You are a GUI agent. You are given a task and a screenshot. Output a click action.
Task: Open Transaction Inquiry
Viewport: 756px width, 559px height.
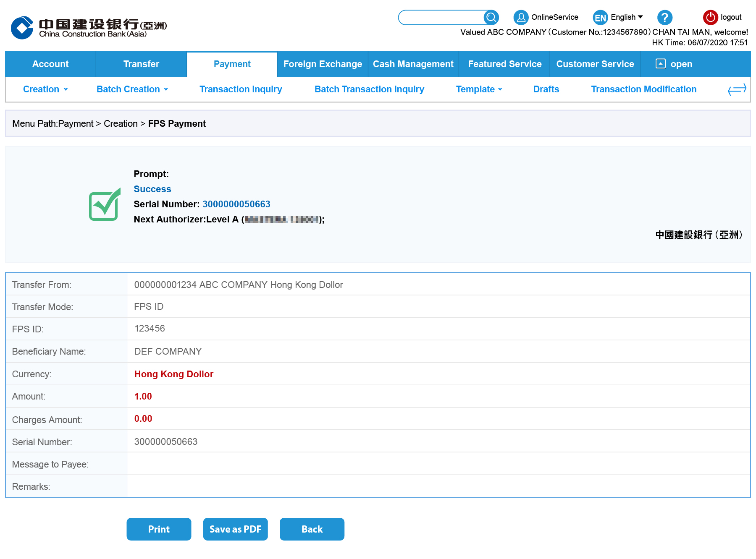pos(241,89)
